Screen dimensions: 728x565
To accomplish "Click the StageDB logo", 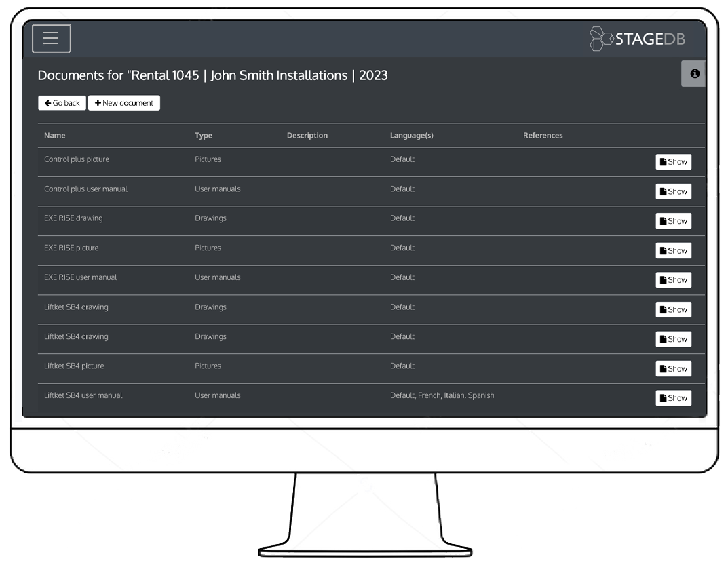I will (638, 39).
